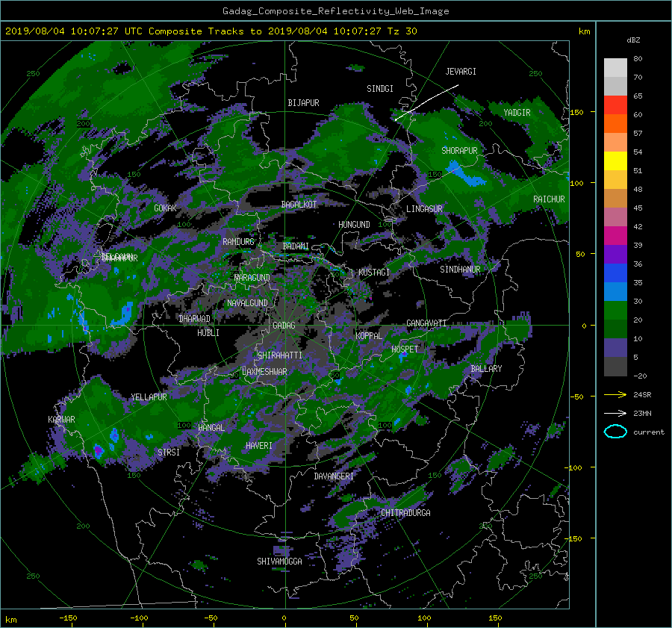Image resolution: width=672 pixels, height=628 pixels.
Task: Click the GADAG radar center label
Action: tap(284, 326)
